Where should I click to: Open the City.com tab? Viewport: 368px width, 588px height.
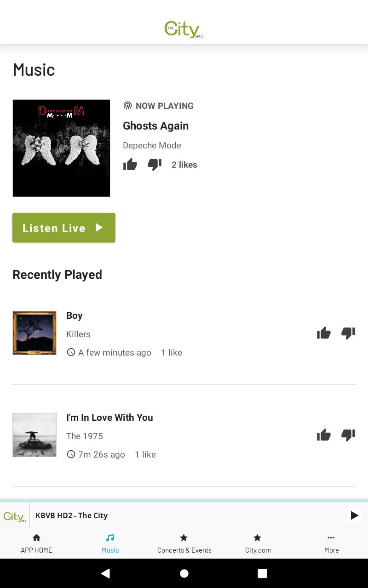pyautogui.click(x=258, y=543)
